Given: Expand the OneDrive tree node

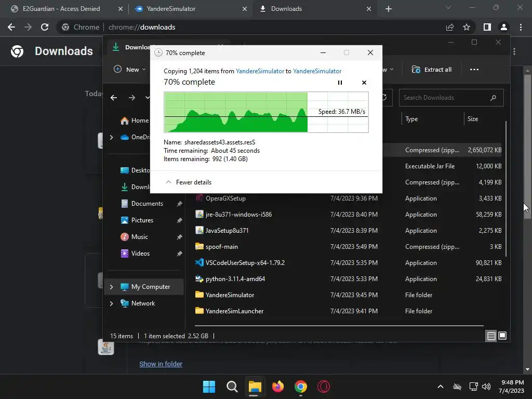Looking at the screenshot, I should (111, 137).
